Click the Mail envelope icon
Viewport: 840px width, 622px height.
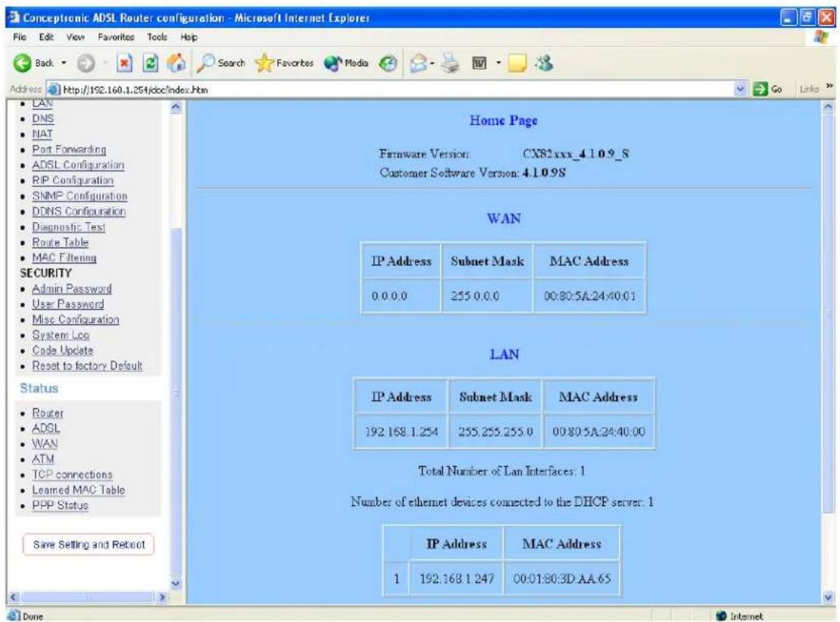(x=418, y=63)
